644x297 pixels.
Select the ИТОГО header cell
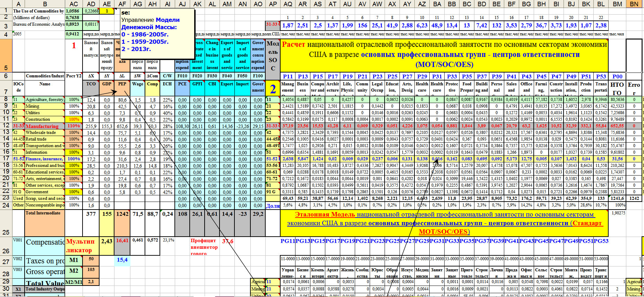click(617, 88)
